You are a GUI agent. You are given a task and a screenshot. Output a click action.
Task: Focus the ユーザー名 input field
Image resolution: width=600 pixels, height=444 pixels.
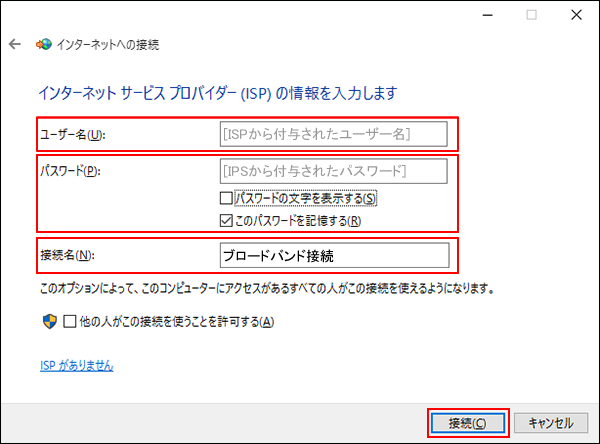coord(333,133)
